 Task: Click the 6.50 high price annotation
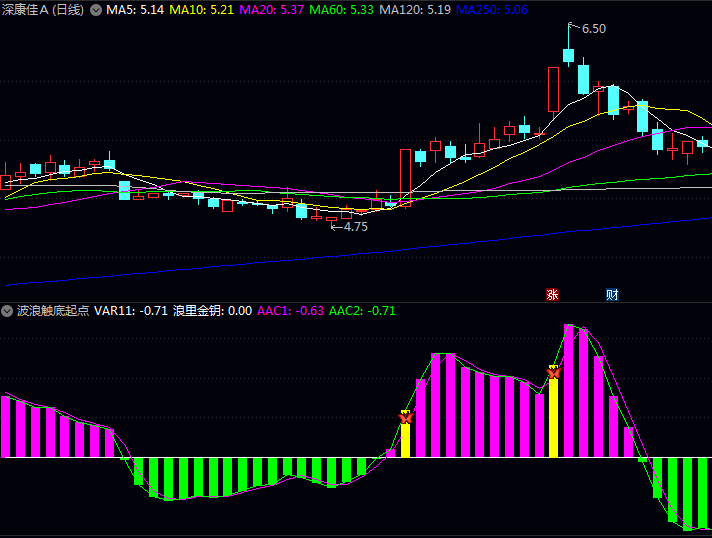pos(593,29)
